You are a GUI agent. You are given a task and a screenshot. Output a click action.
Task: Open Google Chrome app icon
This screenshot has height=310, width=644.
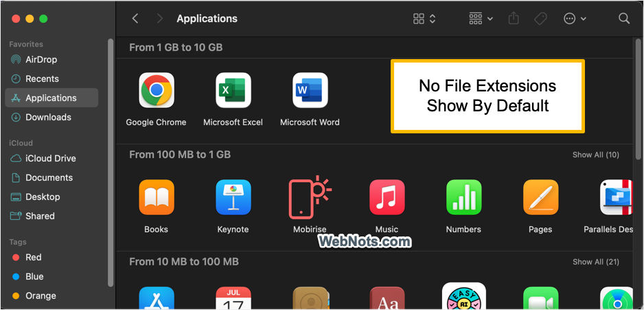[x=156, y=90]
